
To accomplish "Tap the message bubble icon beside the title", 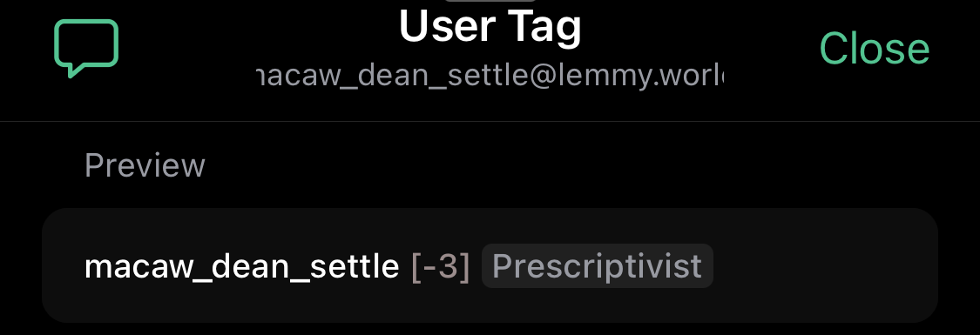I will pos(86,49).
